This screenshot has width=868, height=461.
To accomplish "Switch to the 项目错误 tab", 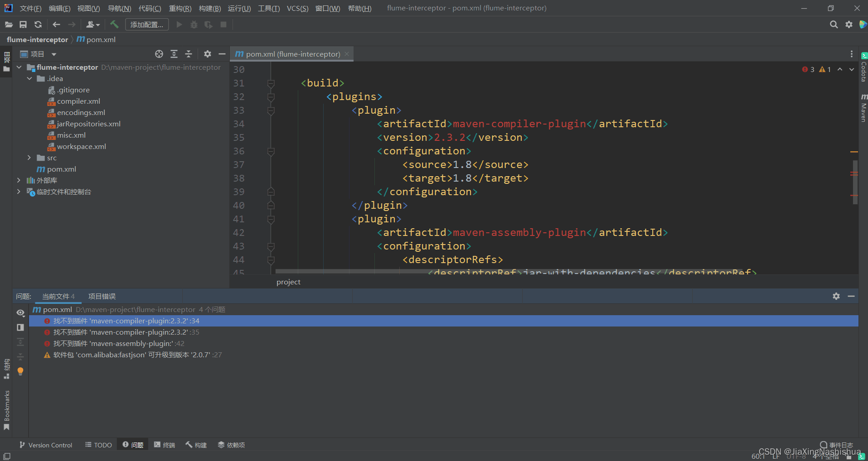I will tap(102, 296).
